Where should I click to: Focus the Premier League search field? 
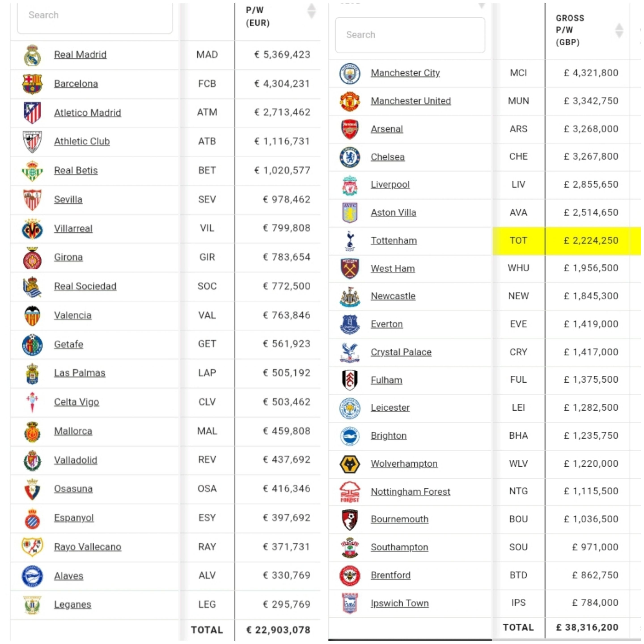point(410,35)
